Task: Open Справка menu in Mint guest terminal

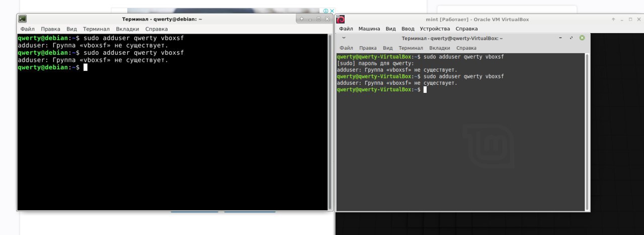Action: (x=466, y=48)
